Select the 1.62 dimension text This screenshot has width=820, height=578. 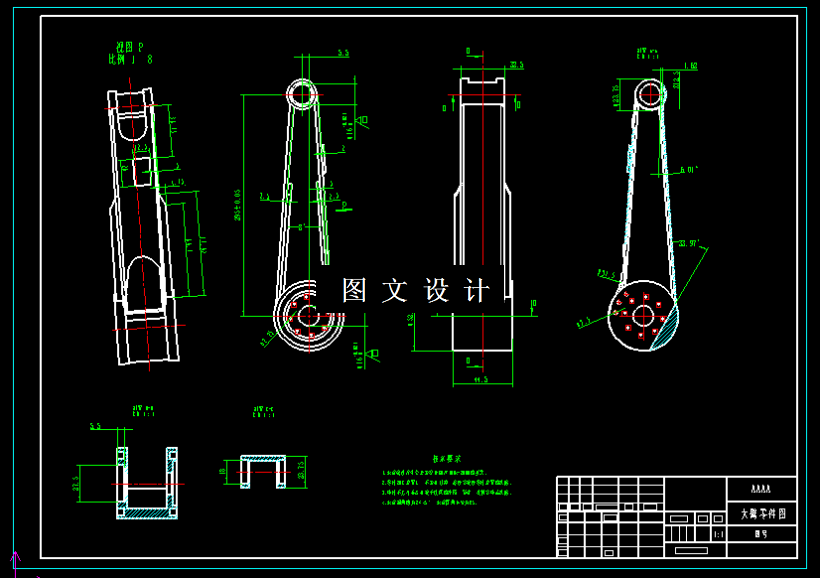(690, 66)
